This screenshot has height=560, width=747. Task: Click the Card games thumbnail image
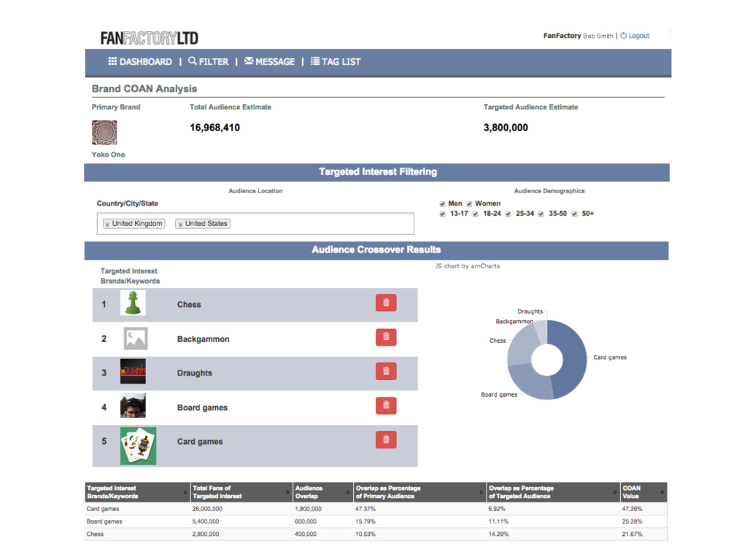click(x=138, y=446)
